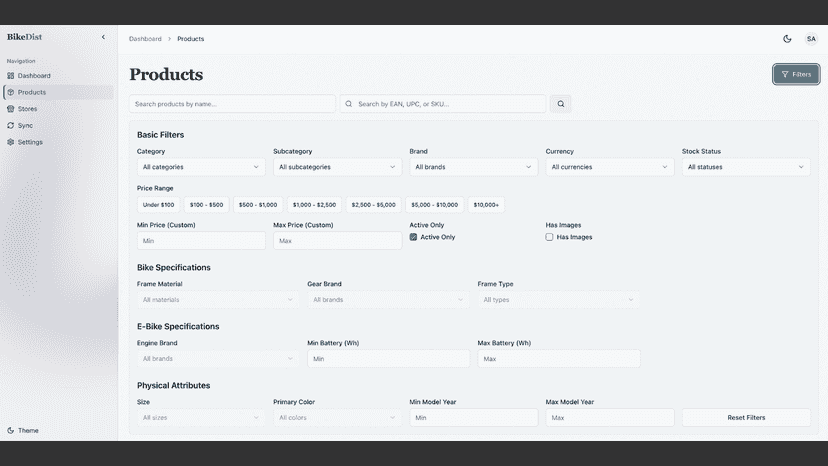
Task: Uncheck the Active Only checkbox
Action: tap(413, 237)
